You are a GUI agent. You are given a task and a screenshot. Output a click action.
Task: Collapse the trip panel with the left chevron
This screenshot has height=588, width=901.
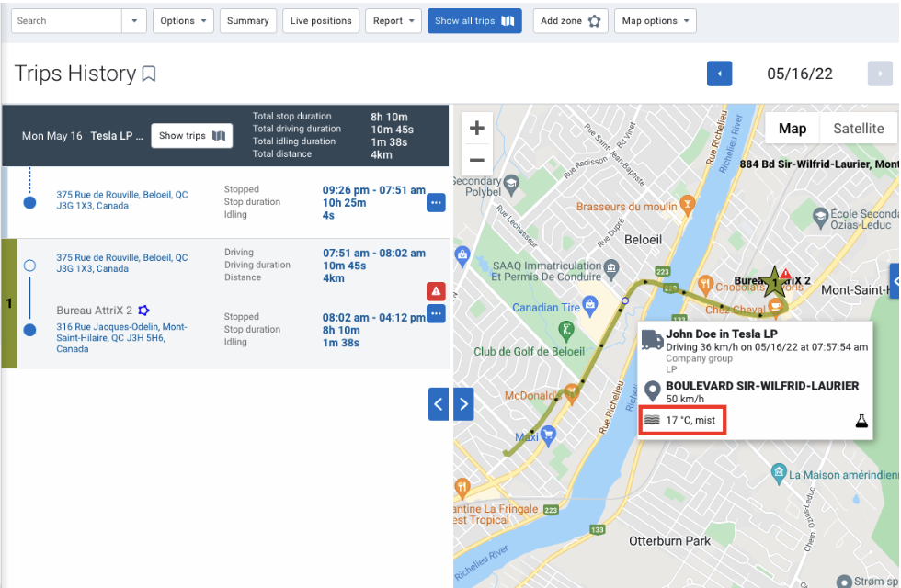tap(438, 404)
